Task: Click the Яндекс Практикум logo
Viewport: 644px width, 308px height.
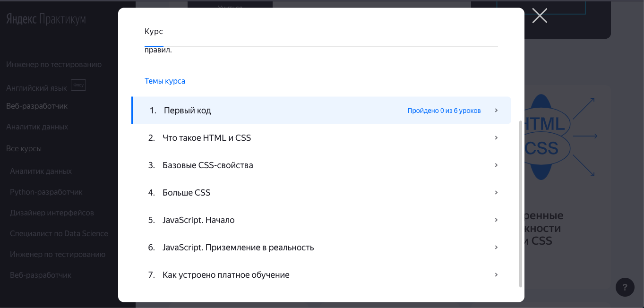Action: pyautogui.click(x=46, y=19)
